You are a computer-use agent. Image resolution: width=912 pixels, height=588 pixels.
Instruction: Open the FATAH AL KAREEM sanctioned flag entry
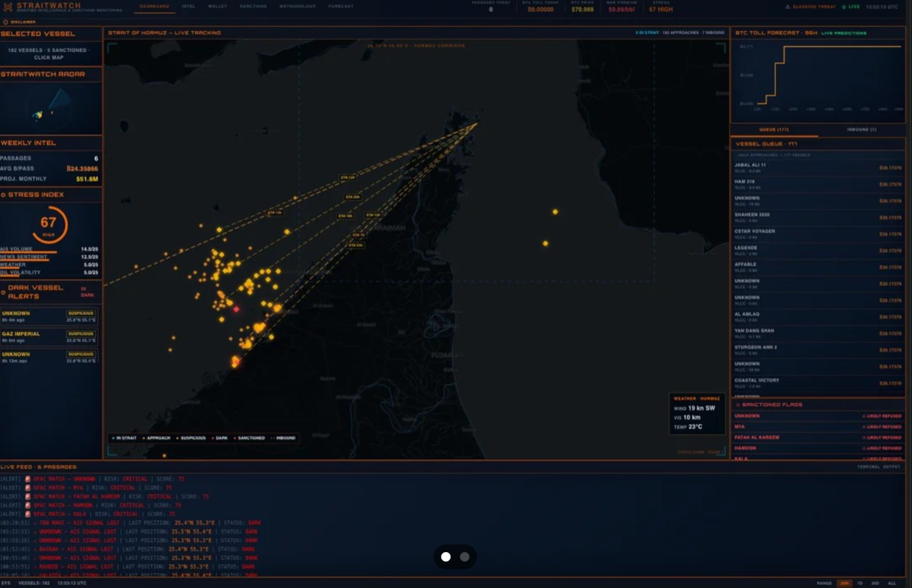point(817,437)
